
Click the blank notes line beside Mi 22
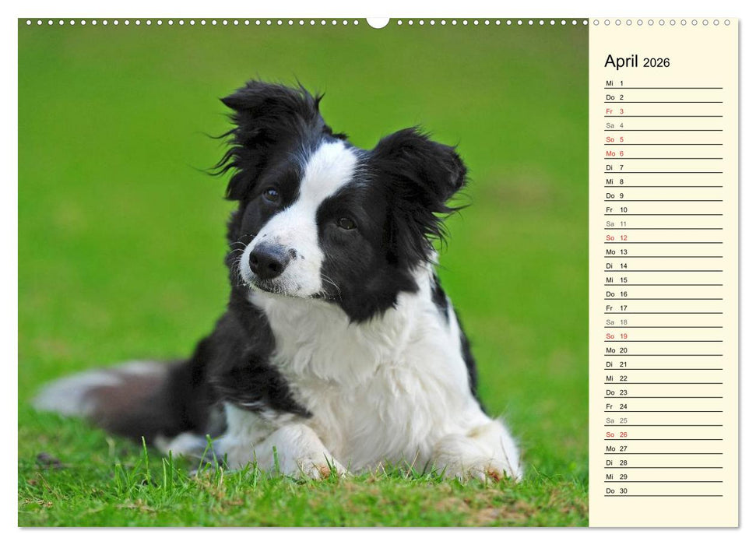pos(685,378)
